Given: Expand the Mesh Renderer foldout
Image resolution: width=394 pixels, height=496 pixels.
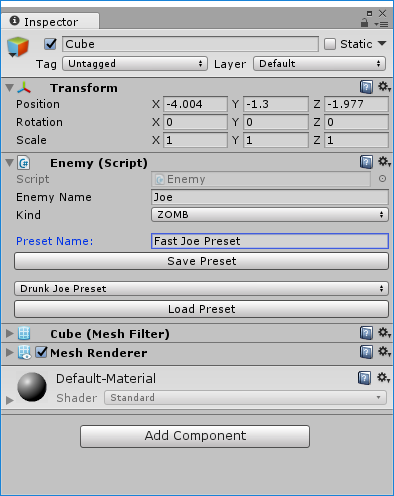Looking at the screenshot, I should [x=10, y=352].
